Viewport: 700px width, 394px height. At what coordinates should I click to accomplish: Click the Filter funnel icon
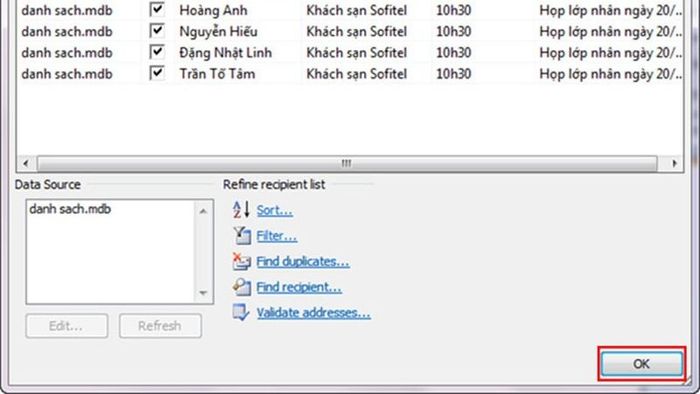pos(242,236)
